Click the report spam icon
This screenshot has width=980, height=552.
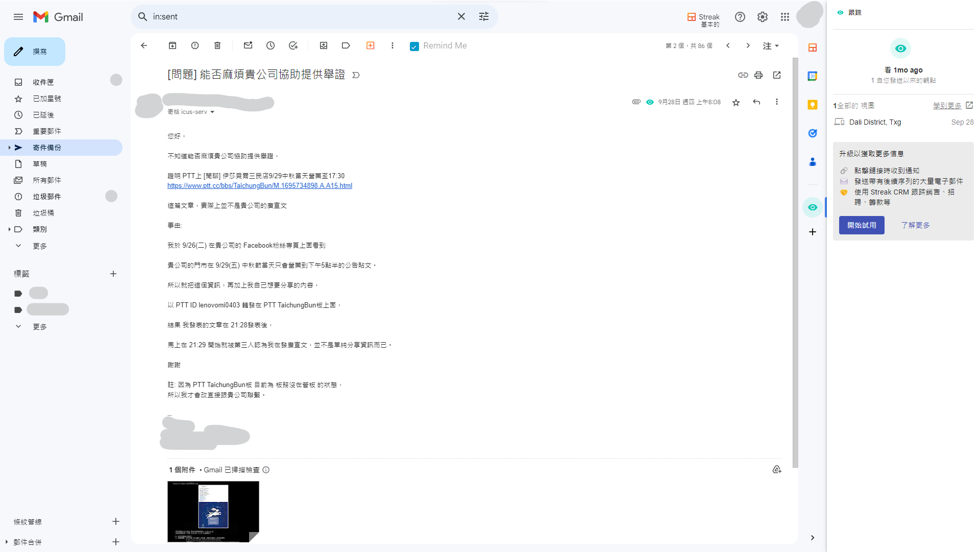195,45
